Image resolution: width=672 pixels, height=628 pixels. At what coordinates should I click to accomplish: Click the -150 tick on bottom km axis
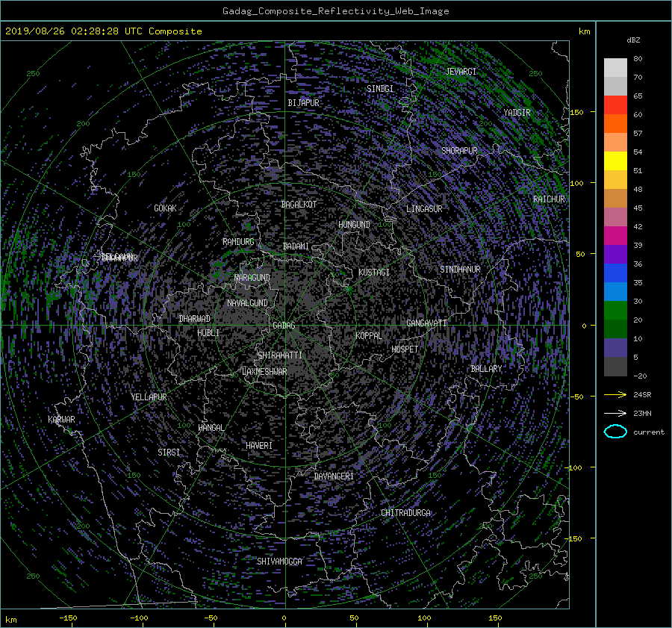pos(68,618)
